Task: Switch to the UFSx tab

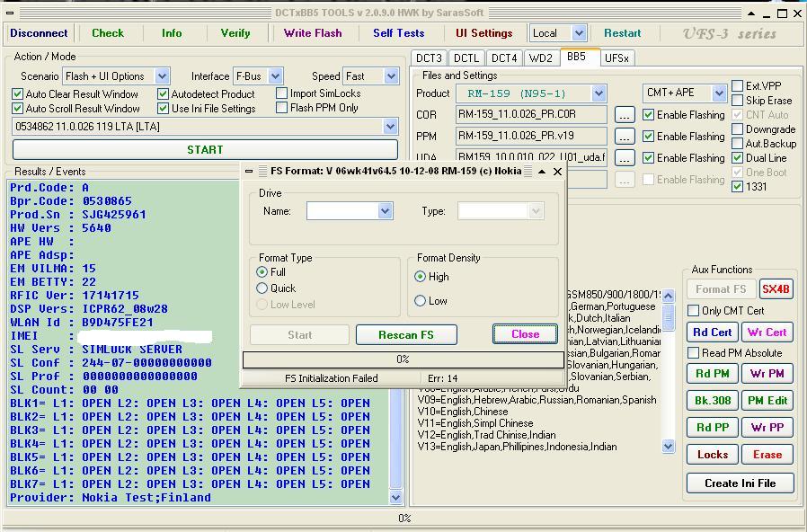Action: point(616,58)
